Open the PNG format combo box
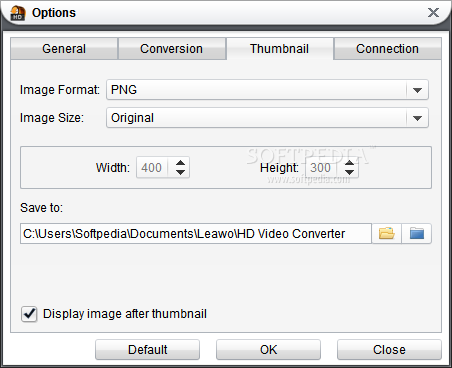Screen dimensions: 452x368 pos(267,90)
